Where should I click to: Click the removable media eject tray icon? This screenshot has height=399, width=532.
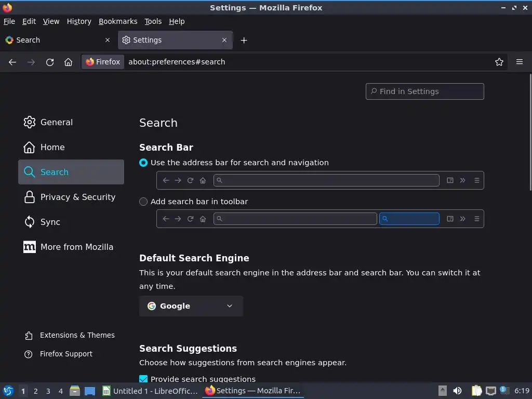pyautogui.click(x=443, y=391)
